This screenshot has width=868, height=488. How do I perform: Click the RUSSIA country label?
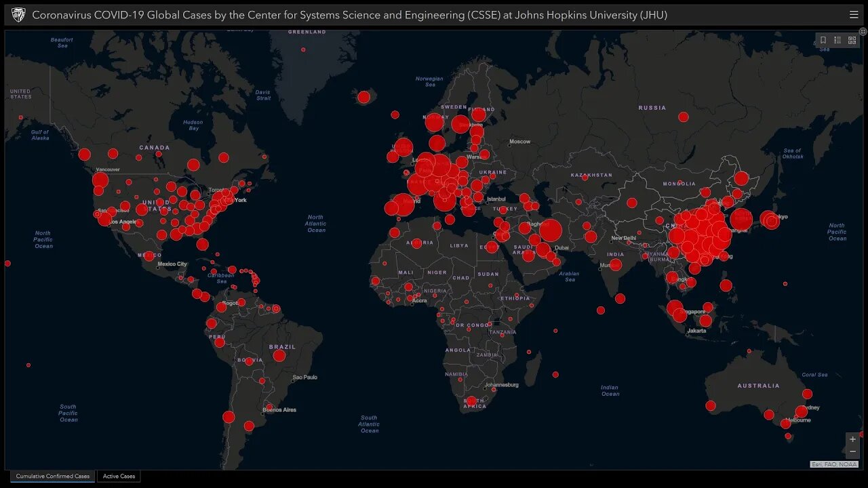(x=652, y=108)
